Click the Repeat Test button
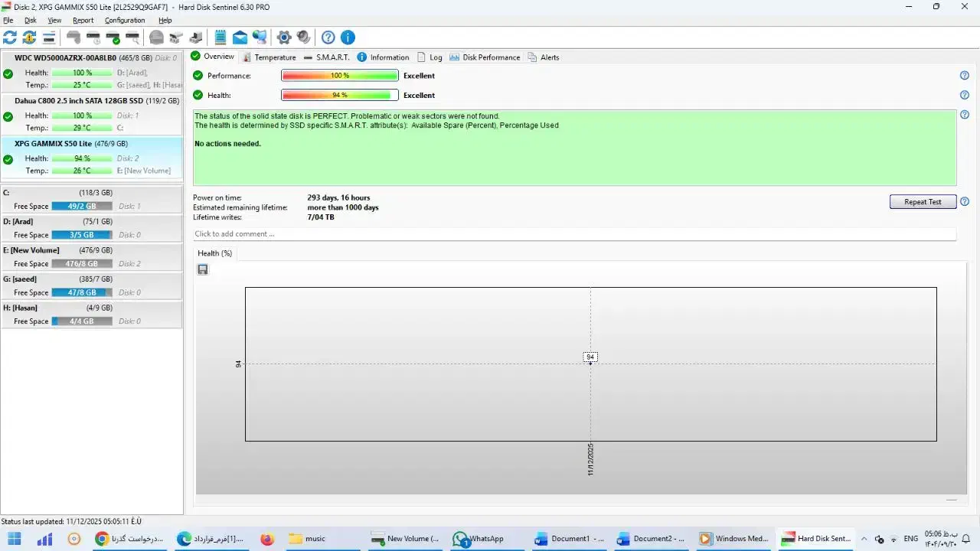The image size is (980, 551). pos(923,202)
